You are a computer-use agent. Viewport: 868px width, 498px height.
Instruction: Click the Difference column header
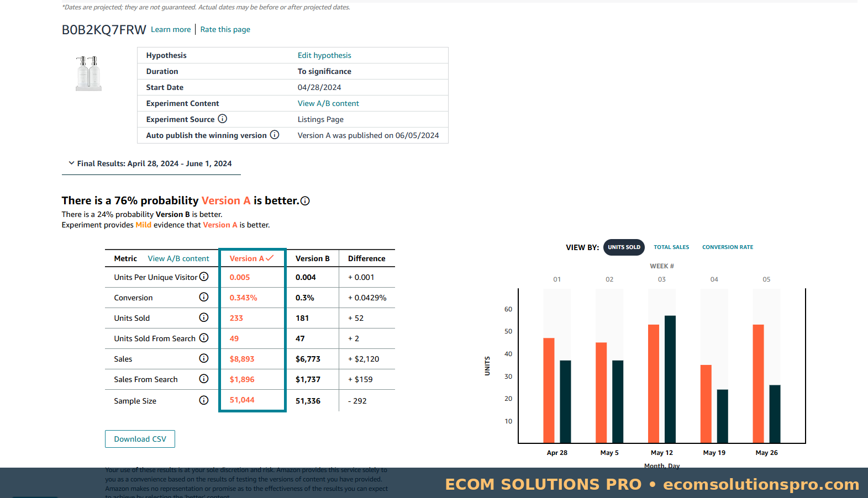pos(367,258)
